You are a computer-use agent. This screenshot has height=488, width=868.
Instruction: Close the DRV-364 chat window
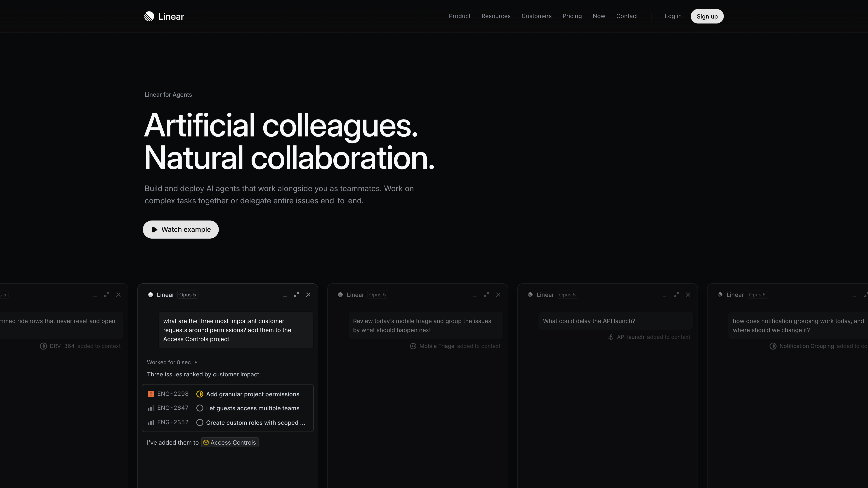[119, 295]
